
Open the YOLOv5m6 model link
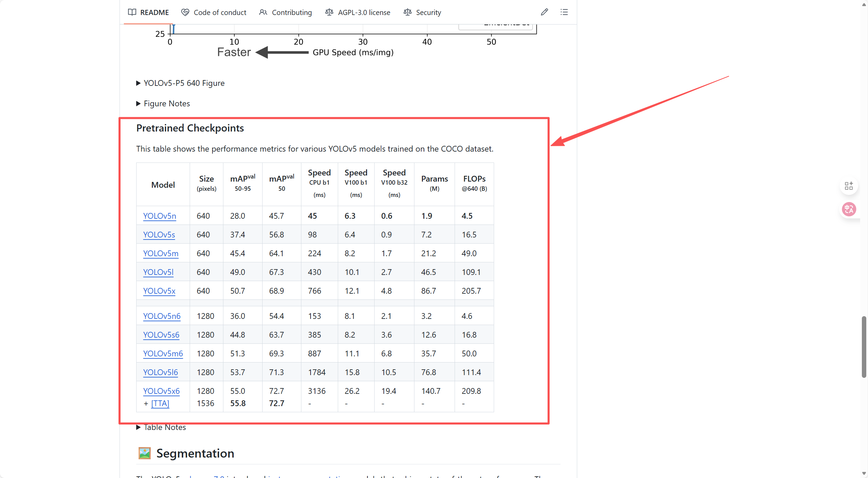pos(163,354)
